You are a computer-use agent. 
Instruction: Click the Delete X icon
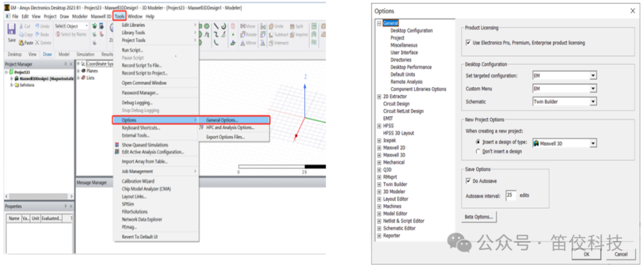38,43
